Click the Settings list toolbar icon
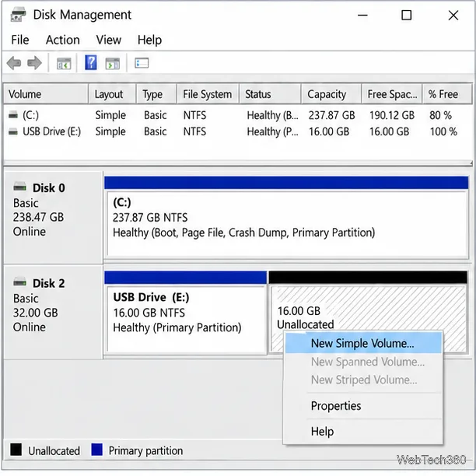This screenshot has width=476, height=476. [142, 63]
